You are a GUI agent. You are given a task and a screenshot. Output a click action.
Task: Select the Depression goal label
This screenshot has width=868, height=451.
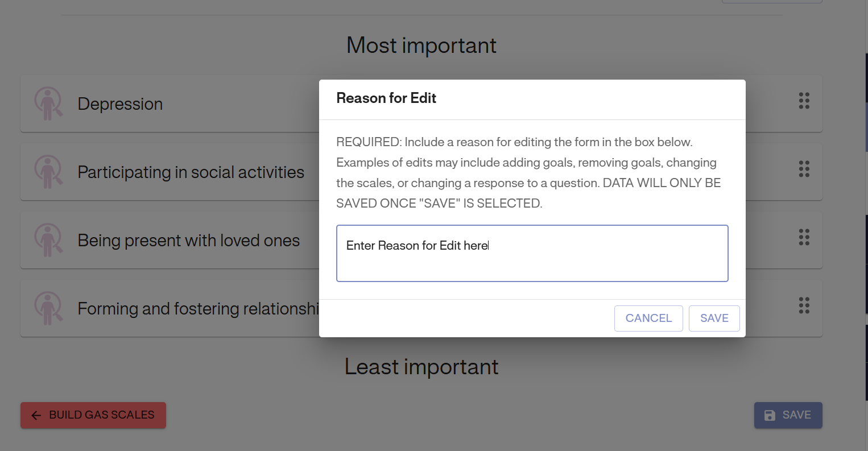(x=120, y=104)
